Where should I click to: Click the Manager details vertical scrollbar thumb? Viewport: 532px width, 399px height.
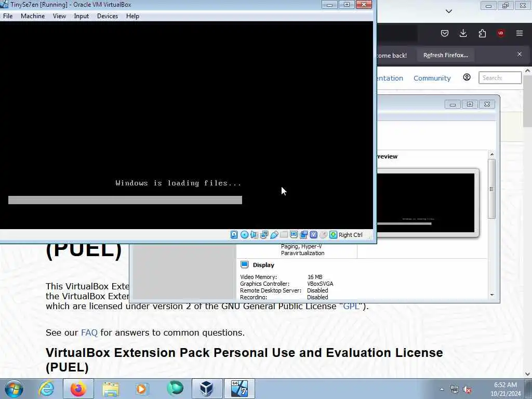click(491, 189)
